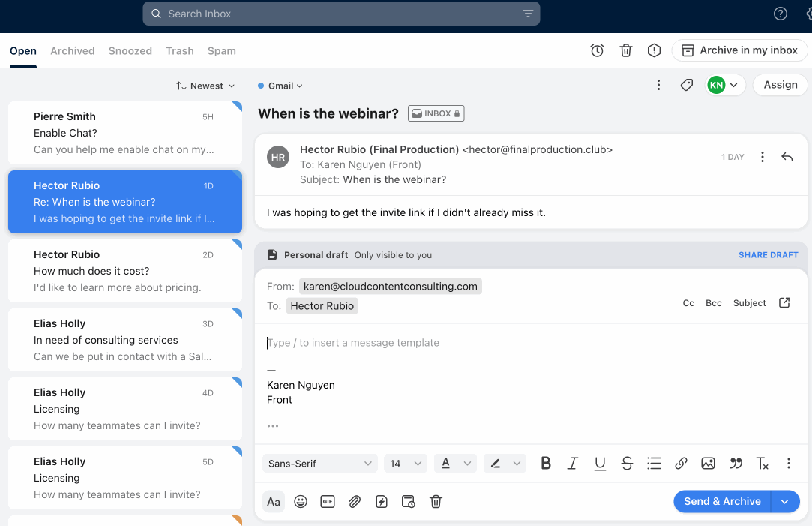
Task: Attach a file with the paperclip icon
Action: click(x=354, y=502)
